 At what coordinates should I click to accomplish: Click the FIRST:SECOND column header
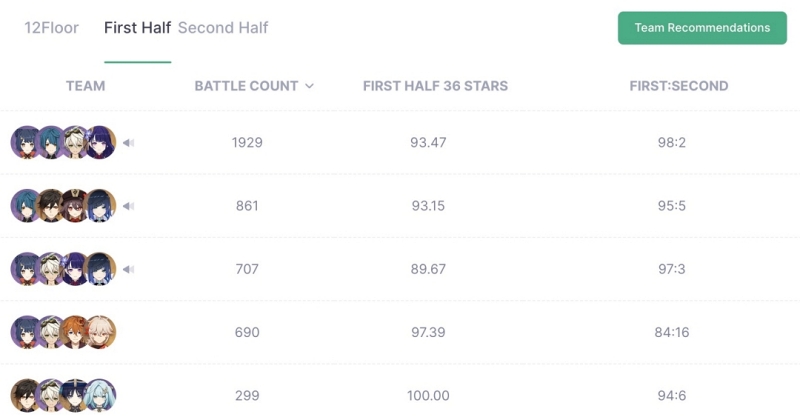point(679,86)
